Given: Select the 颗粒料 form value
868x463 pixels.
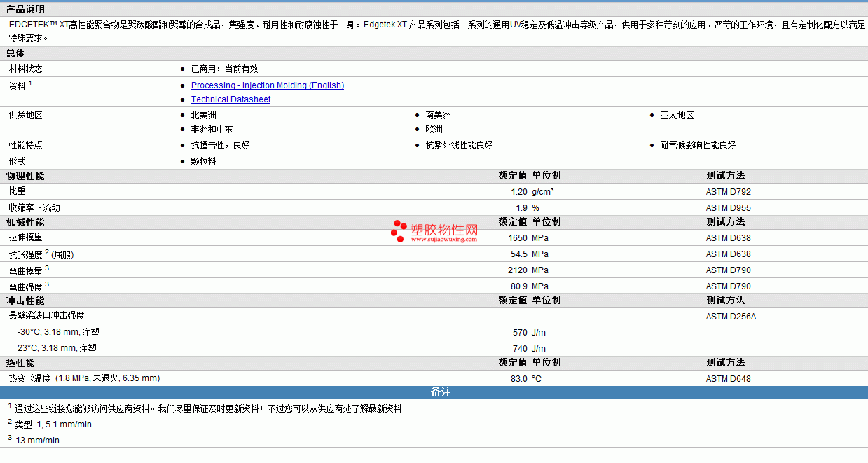Looking at the screenshot, I should pyautogui.click(x=204, y=161).
